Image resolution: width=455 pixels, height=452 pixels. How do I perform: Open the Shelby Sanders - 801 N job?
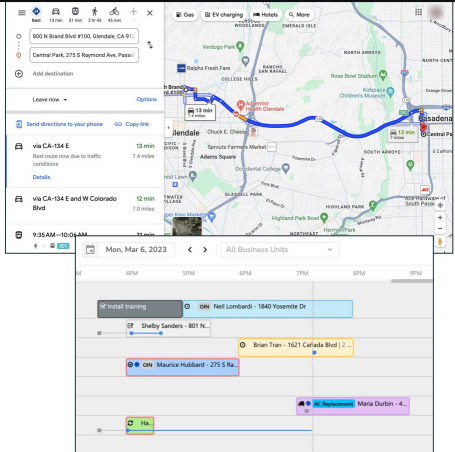[x=168, y=328]
